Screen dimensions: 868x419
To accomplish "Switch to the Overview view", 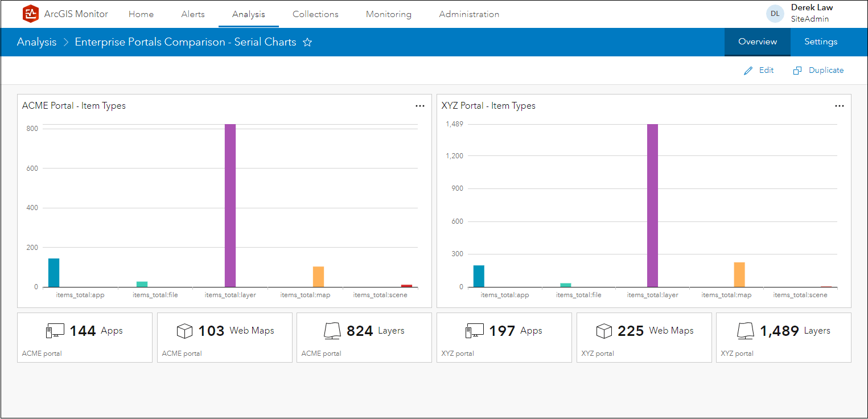I will 758,42.
